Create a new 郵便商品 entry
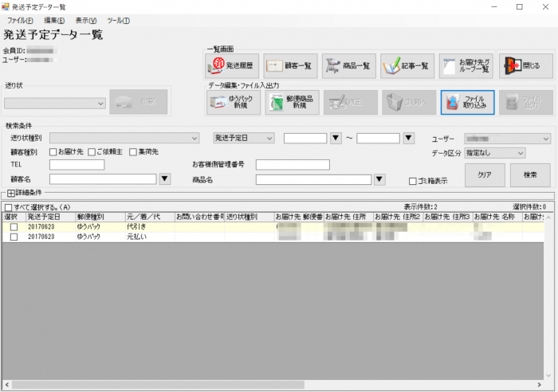 coord(292,103)
